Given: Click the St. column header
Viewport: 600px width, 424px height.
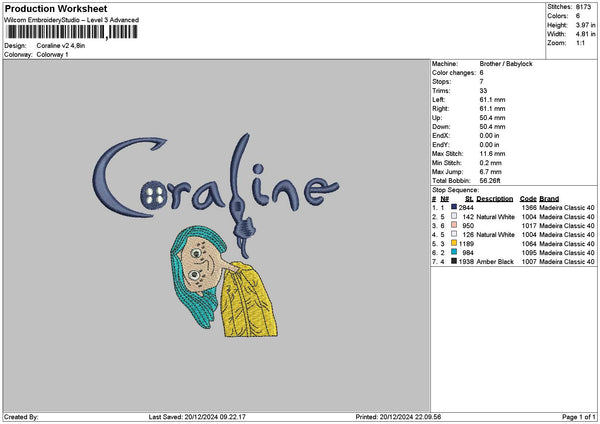Looking at the screenshot, I should [x=469, y=199].
